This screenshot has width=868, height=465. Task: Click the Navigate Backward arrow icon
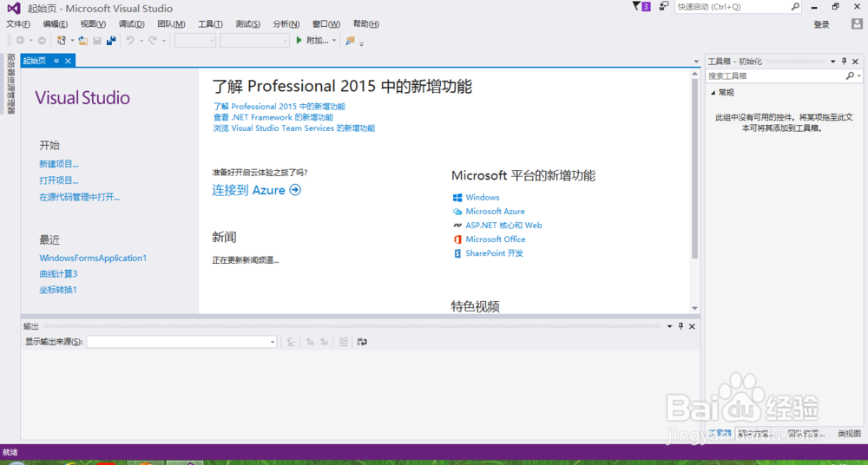[x=21, y=41]
